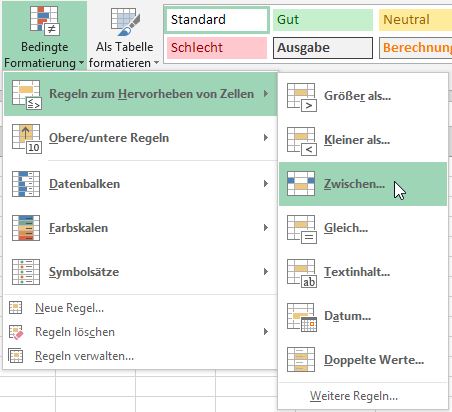Expand the Obere/untere Regeln submenu arrow
The height and width of the screenshot is (412, 452).
pos(266,137)
